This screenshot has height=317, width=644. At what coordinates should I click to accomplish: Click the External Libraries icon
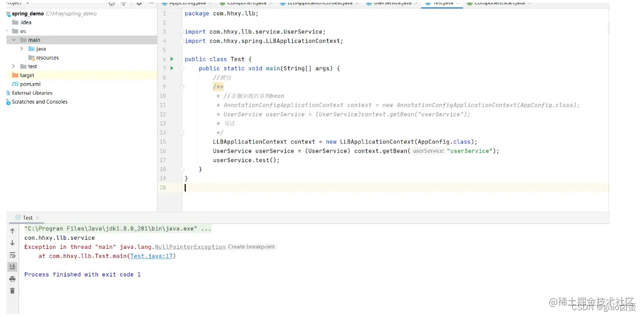click(8, 93)
